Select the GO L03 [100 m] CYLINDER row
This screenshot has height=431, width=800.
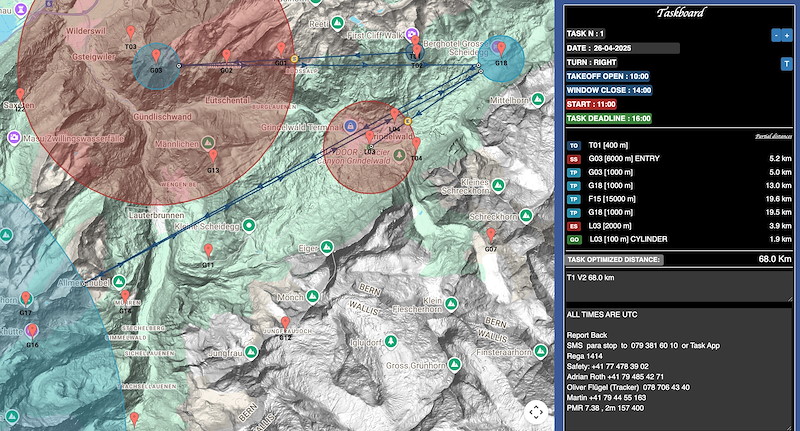pos(679,239)
